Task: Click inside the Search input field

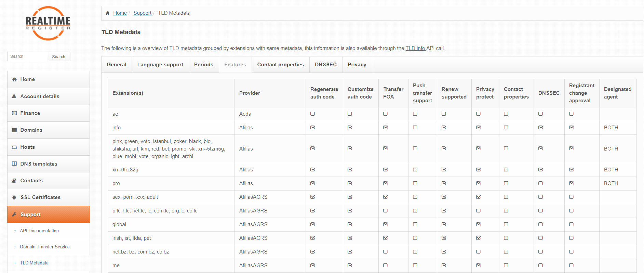Action: (x=27, y=56)
